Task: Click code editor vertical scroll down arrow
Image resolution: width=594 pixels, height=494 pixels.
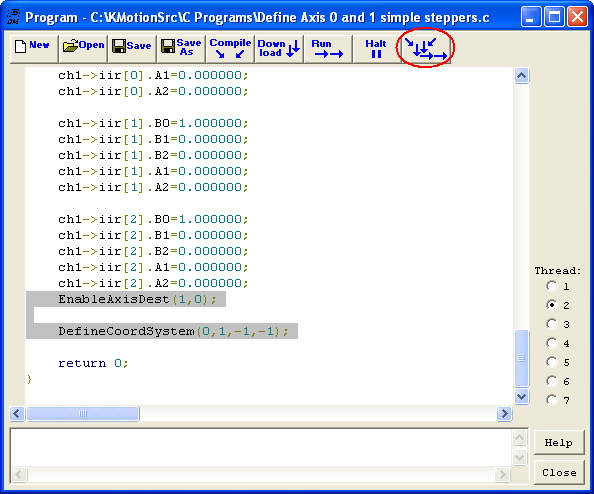Action: click(522, 397)
